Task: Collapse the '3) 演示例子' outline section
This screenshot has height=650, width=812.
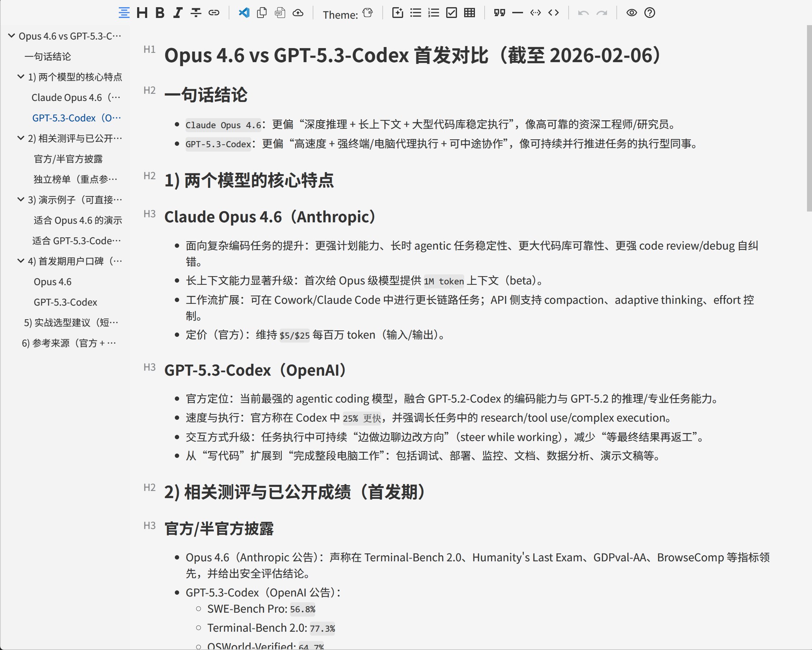Action: click(21, 199)
